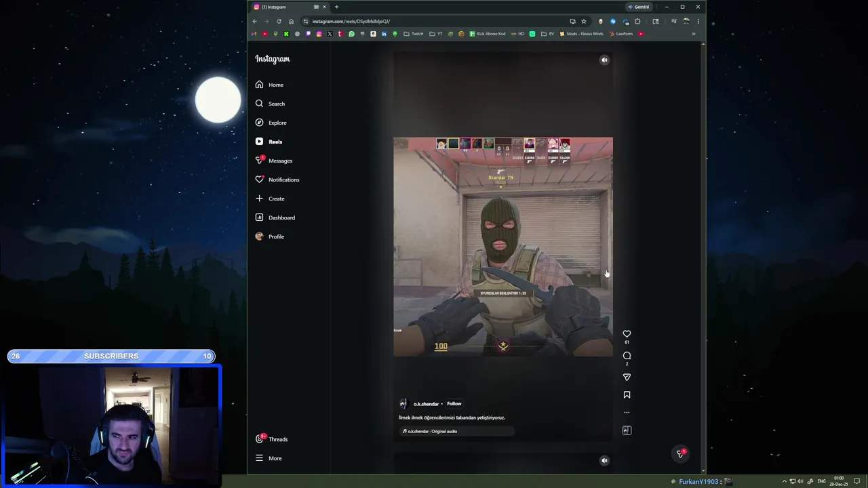Click the install app icon in address bar

point(573,21)
